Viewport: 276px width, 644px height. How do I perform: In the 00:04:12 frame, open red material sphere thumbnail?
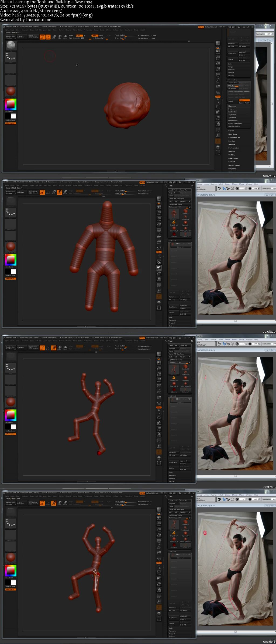11,91
